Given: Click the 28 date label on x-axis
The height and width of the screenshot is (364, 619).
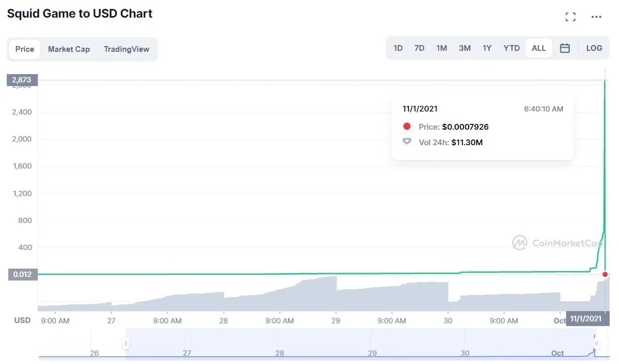Looking at the screenshot, I should pyautogui.click(x=223, y=320).
